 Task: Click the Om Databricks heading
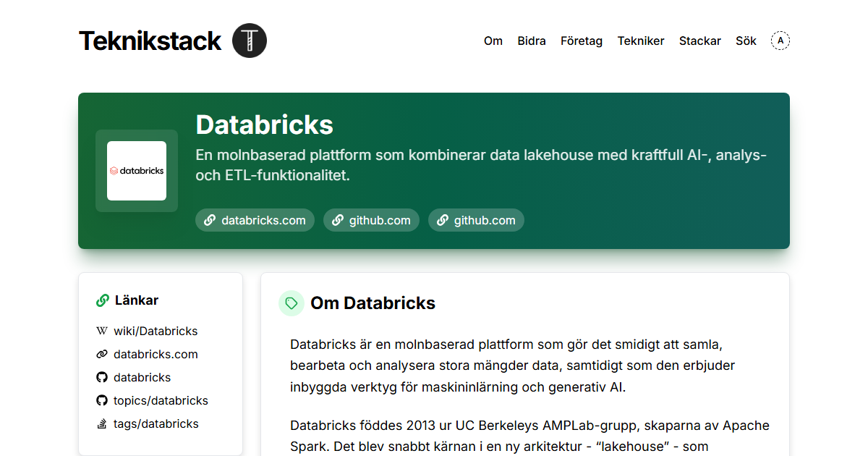pos(373,303)
